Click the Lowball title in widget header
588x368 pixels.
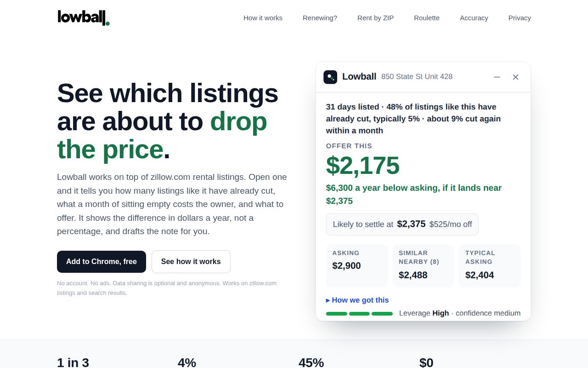pyautogui.click(x=359, y=77)
